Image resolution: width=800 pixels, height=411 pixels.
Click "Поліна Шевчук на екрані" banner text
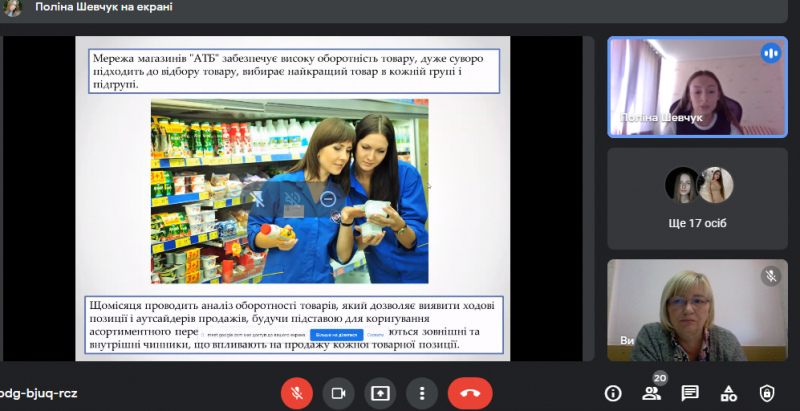[104, 7]
